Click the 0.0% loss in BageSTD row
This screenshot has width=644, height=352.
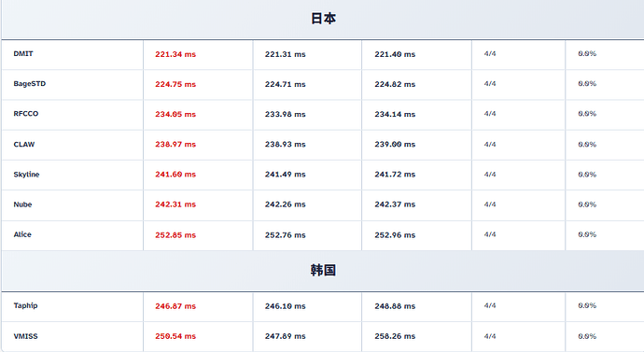[x=587, y=84]
